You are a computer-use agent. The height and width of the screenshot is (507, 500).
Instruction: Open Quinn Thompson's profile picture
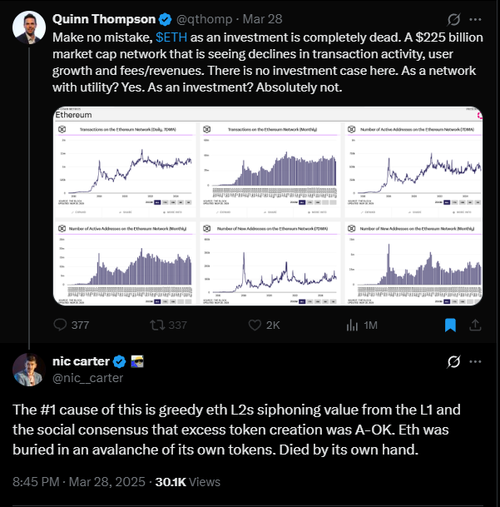point(29,28)
